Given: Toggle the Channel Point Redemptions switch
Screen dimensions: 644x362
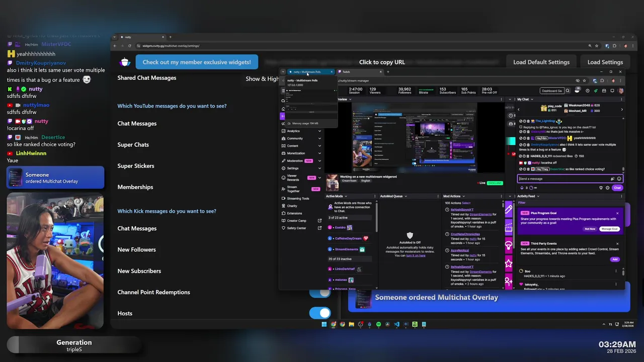Looking at the screenshot, I should (x=319, y=292).
